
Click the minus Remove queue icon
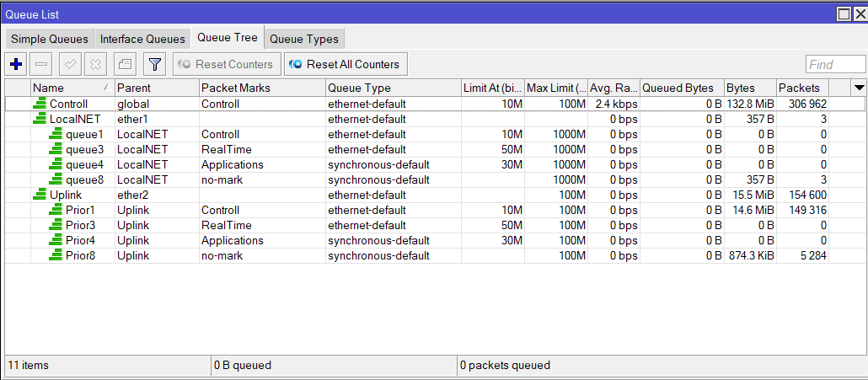[42, 64]
